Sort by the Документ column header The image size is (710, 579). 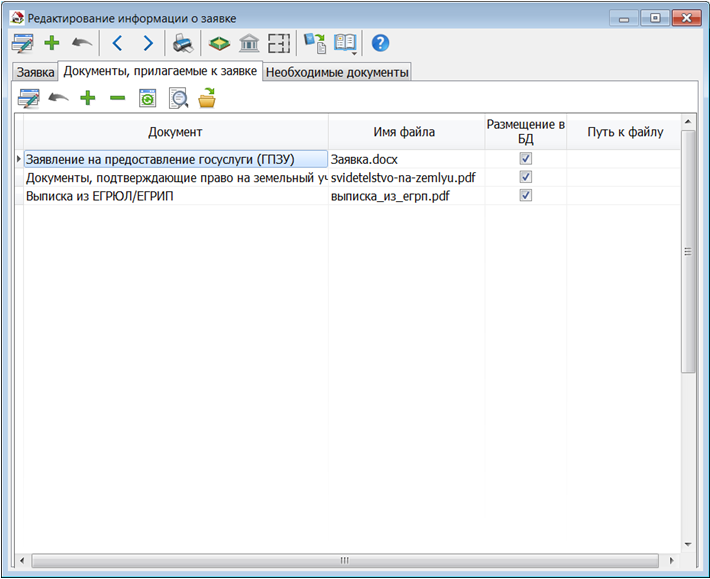(x=175, y=132)
